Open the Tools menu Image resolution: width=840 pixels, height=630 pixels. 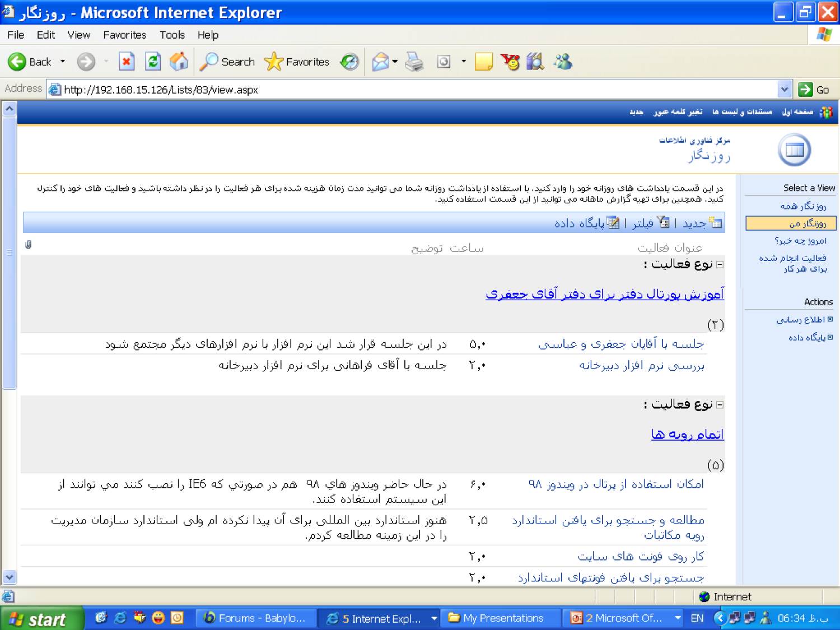click(172, 35)
